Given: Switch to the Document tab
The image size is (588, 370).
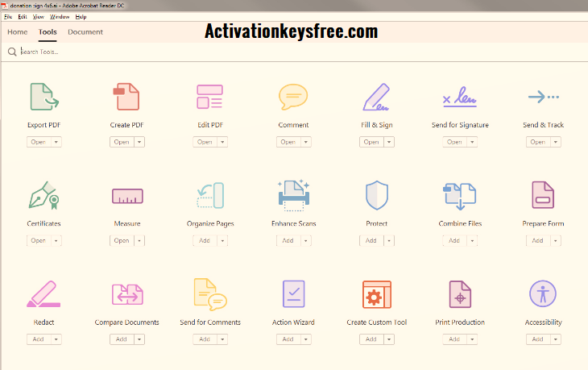Looking at the screenshot, I should click(x=85, y=32).
